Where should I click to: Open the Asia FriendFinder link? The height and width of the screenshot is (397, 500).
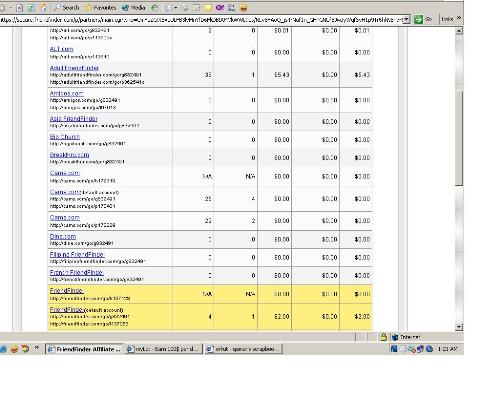click(74, 119)
